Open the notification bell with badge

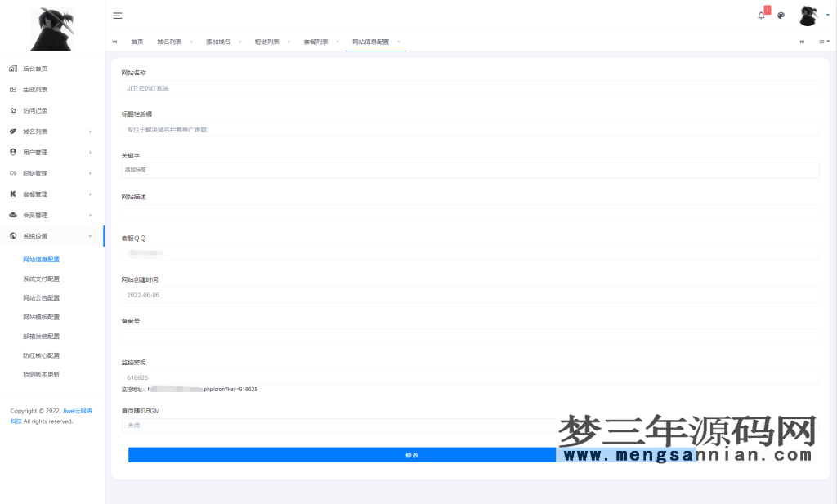760,15
